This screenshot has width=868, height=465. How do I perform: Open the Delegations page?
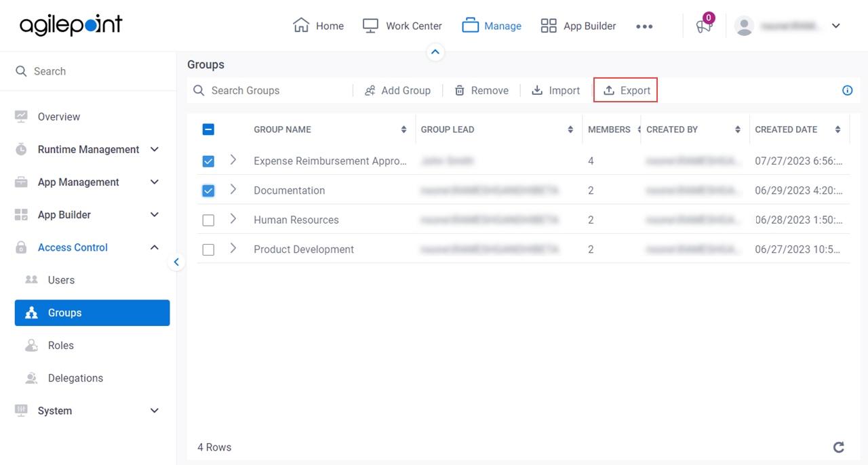[75, 378]
